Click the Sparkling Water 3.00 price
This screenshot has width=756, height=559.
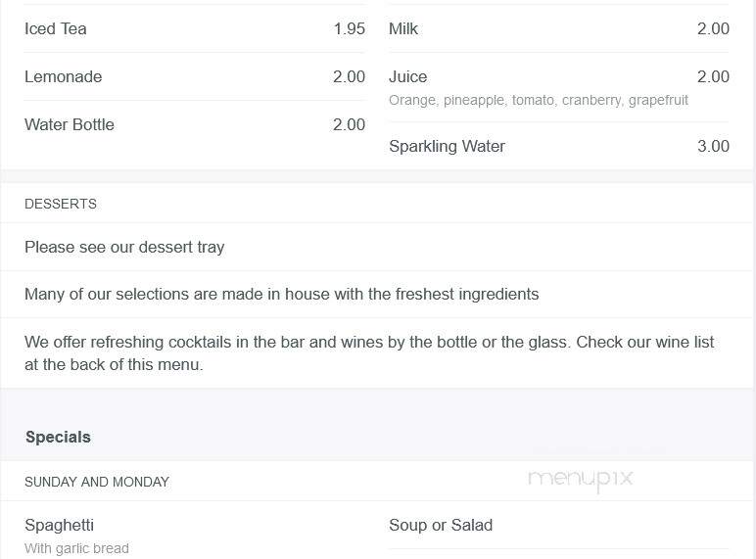click(713, 146)
